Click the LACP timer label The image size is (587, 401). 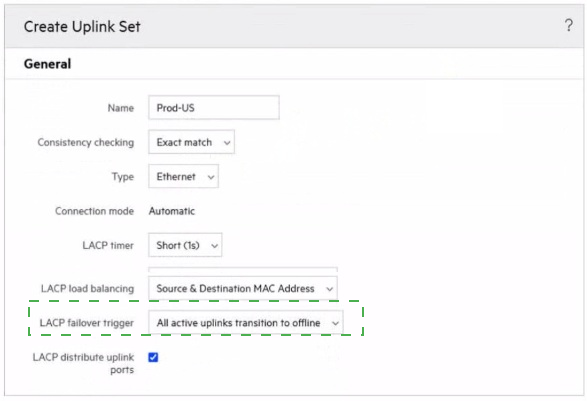[108, 246]
